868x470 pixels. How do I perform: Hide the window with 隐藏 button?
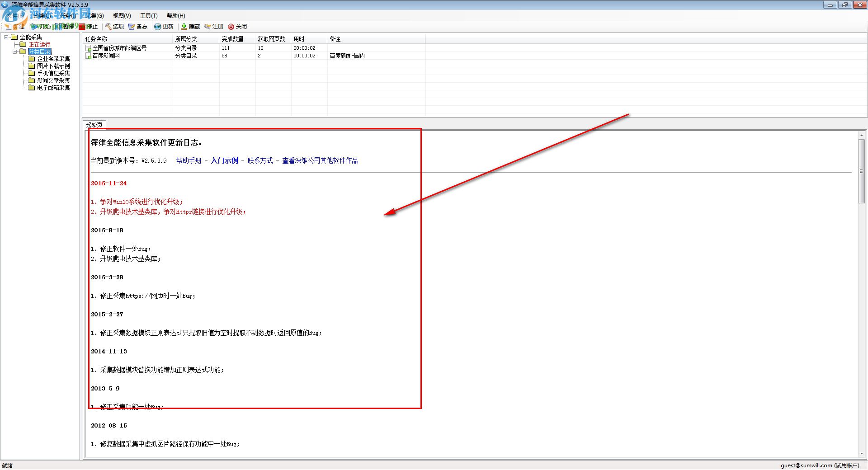click(x=190, y=27)
